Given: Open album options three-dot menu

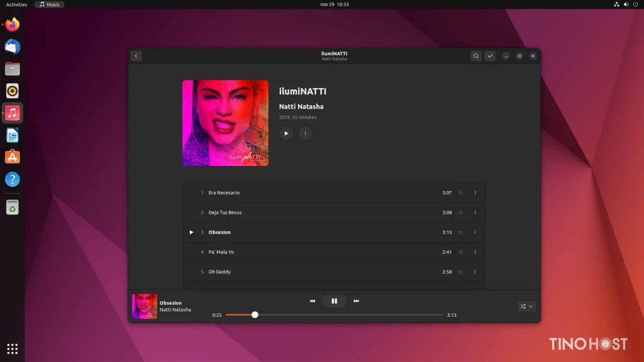Looking at the screenshot, I should pyautogui.click(x=305, y=133).
